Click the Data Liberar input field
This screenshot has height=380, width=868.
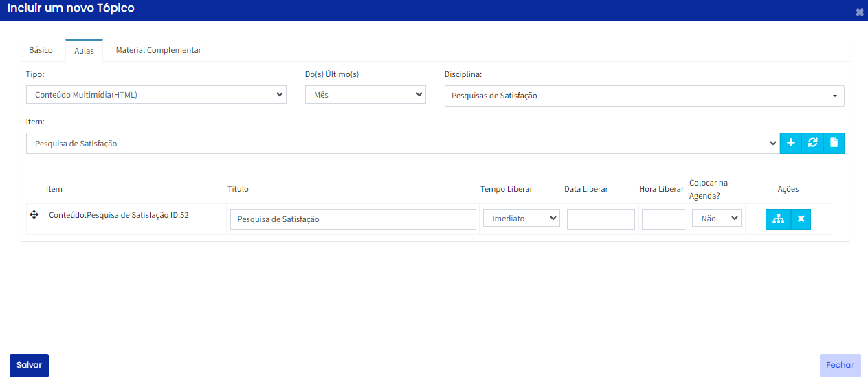click(601, 219)
